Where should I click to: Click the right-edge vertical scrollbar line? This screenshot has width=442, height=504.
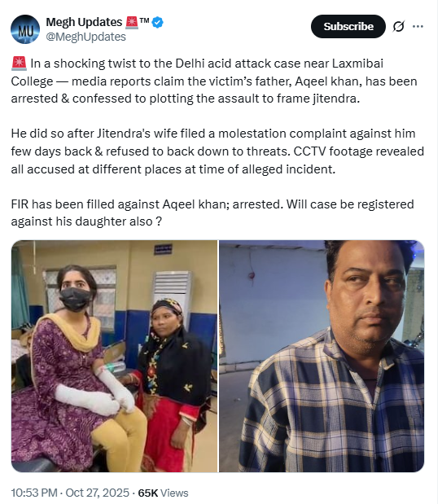click(x=437, y=252)
